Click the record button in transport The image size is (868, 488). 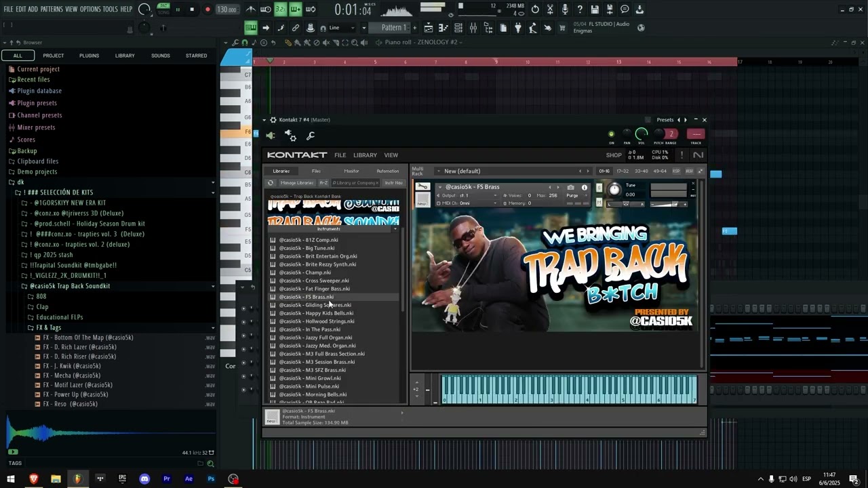208,9
